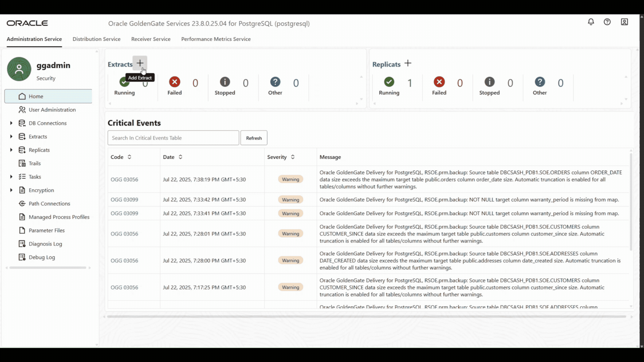Expand the DB Connections tree node
Viewport: 644px width, 362px height.
click(11, 123)
